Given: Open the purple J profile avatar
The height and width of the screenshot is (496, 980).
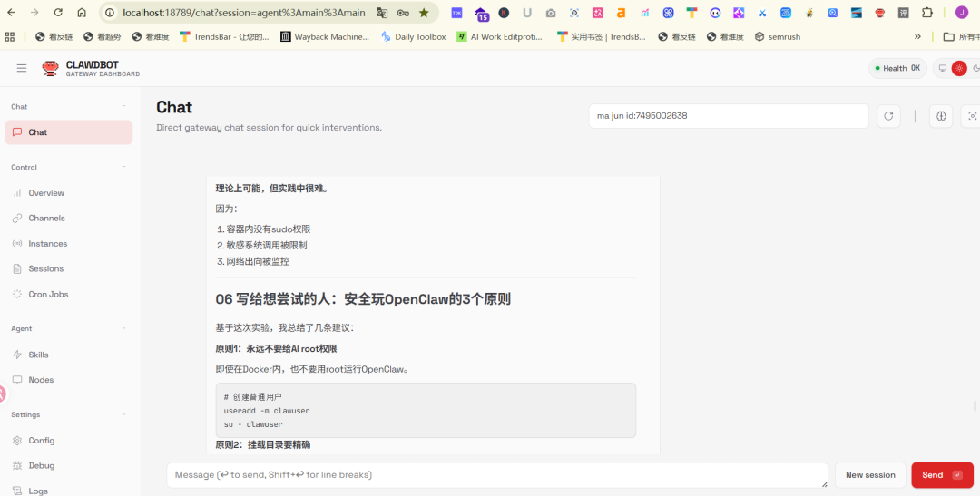Looking at the screenshot, I should pos(961,13).
